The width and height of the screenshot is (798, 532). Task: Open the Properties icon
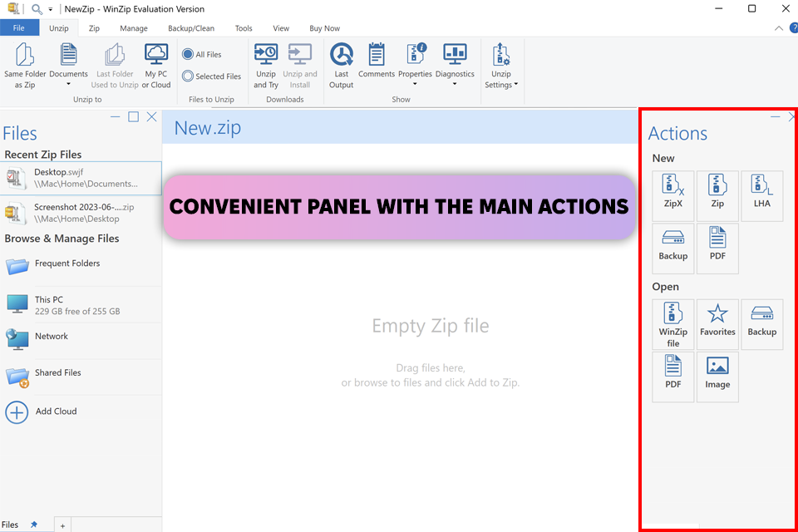[x=416, y=55]
